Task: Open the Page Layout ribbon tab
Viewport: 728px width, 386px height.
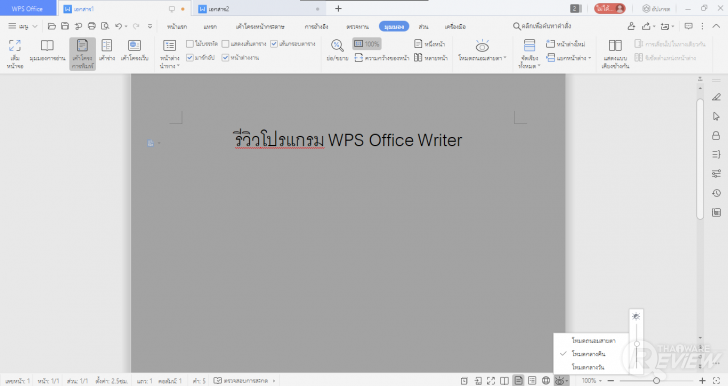Action: click(x=260, y=26)
